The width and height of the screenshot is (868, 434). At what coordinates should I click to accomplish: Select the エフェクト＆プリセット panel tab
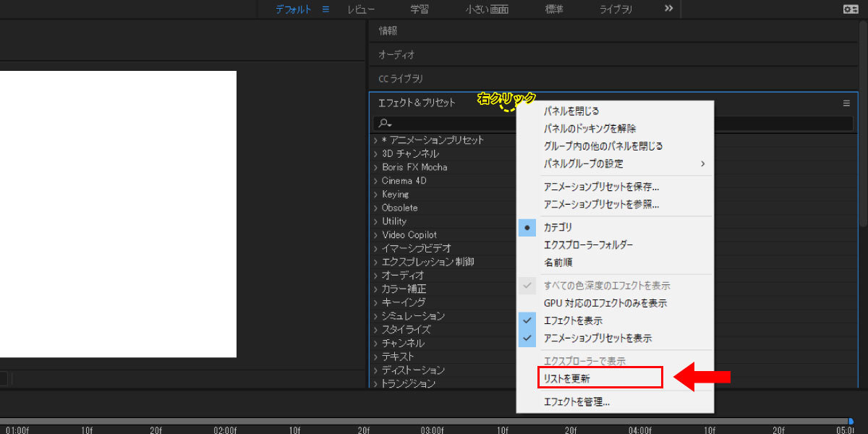[417, 103]
